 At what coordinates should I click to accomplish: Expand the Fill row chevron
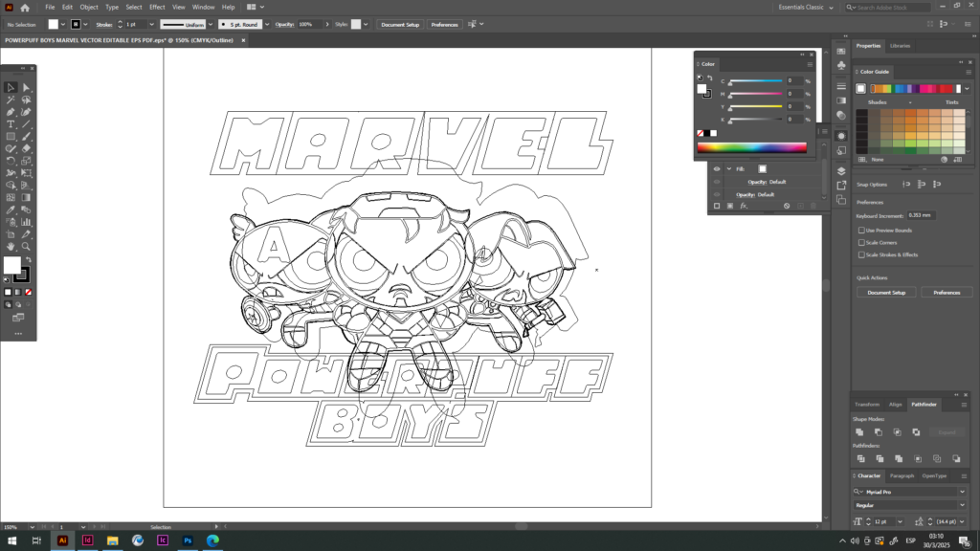[728, 168]
